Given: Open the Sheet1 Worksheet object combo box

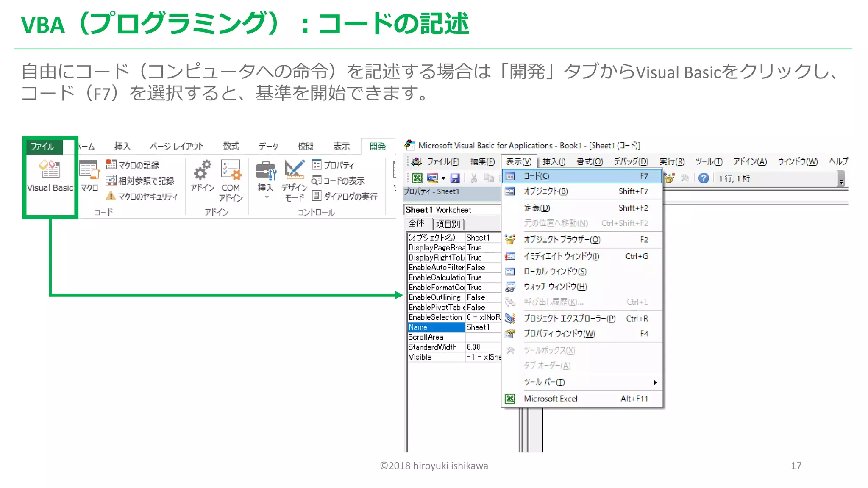Looking at the screenshot, I should (x=452, y=210).
